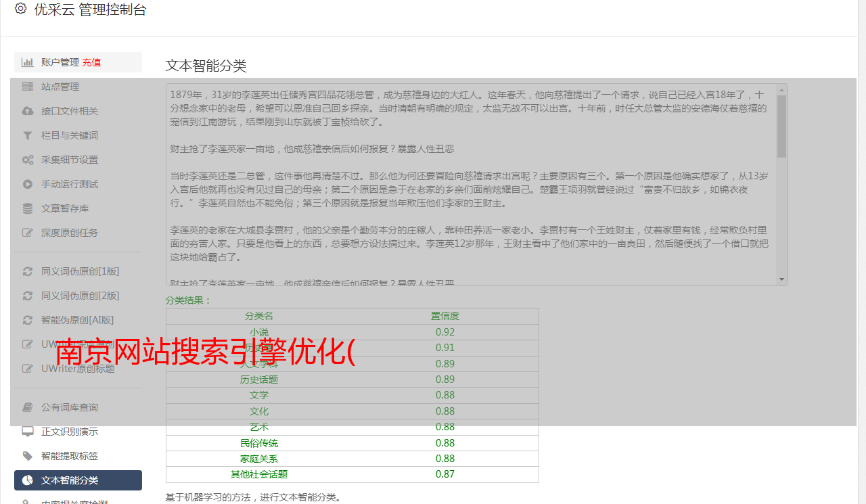Click the 优采云 管理控制台 title

(90, 9)
